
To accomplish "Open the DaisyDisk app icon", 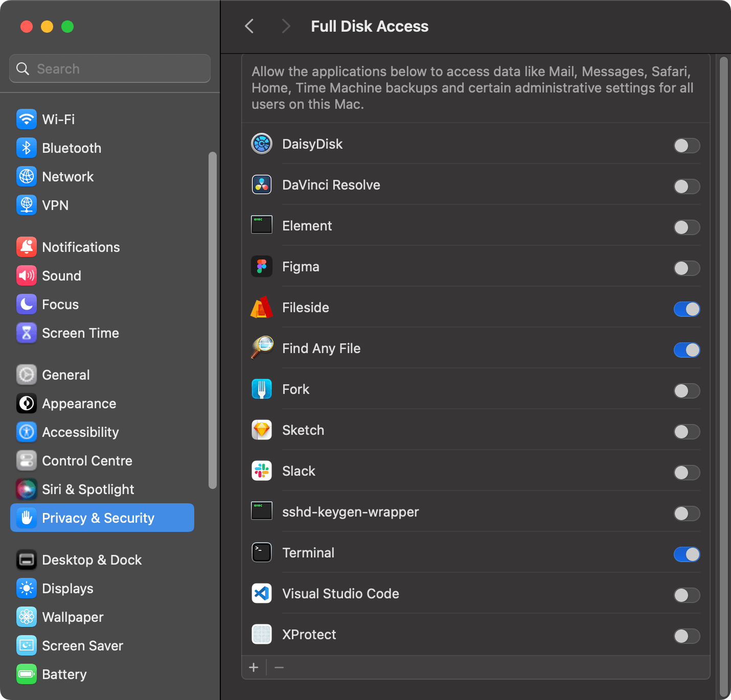I will click(261, 144).
